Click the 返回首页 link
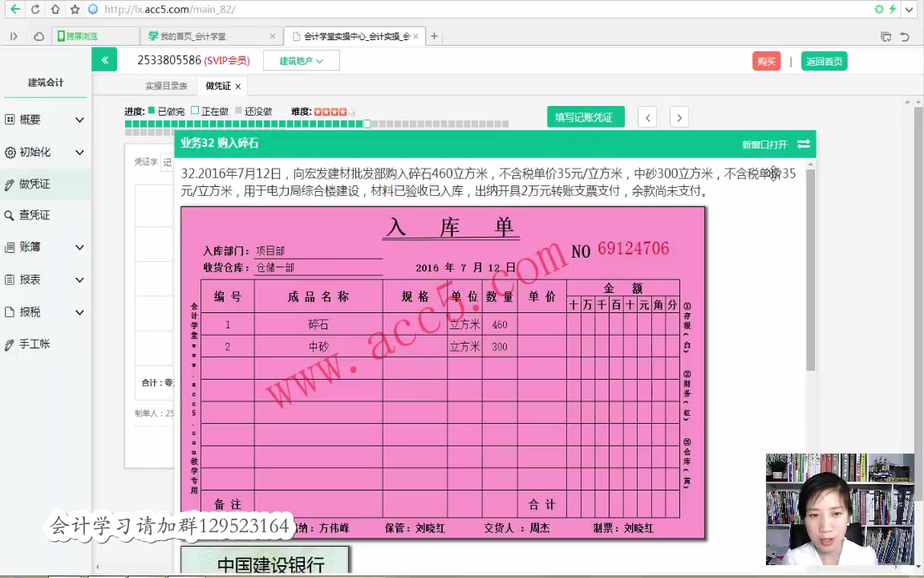Image resolution: width=924 pixels, height=578 pixels. pyautogui.click(x=824, y=60)
